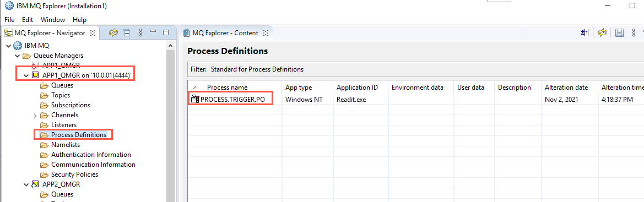The width and height of the screenshot is (644, 202).
Task: Click the IBM MQ globe icon
Action: pos(17,45)
